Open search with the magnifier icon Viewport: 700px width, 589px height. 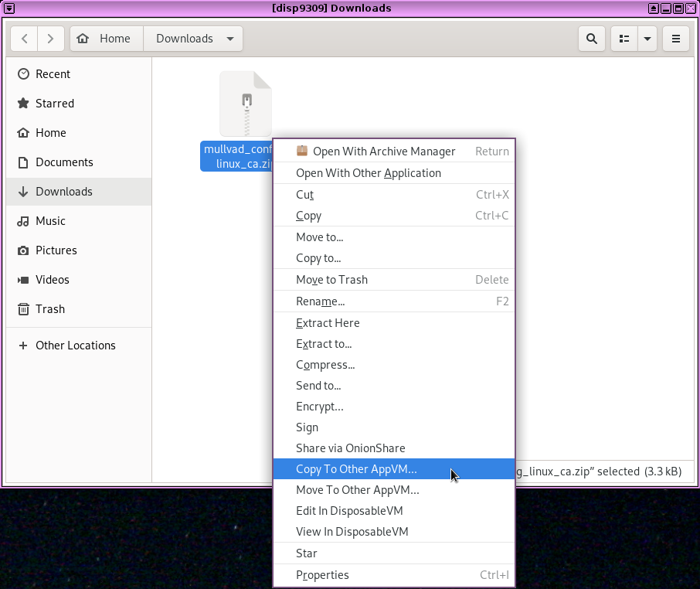click(592, 39)
